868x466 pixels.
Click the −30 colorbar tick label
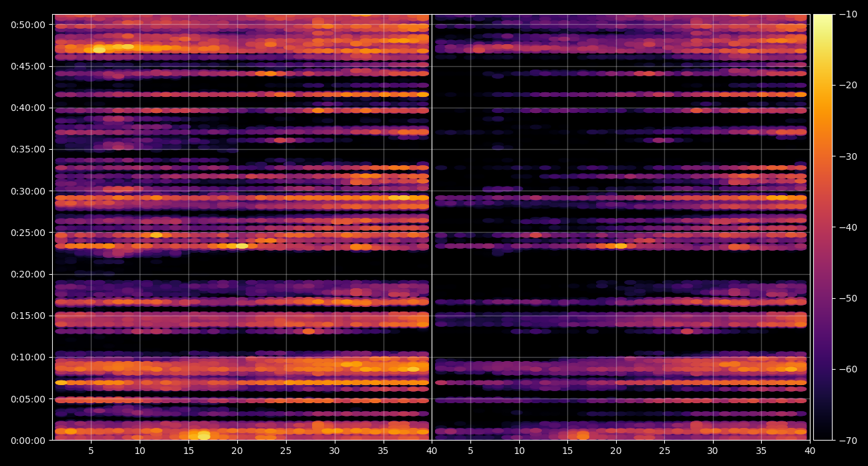pos(848,156)
